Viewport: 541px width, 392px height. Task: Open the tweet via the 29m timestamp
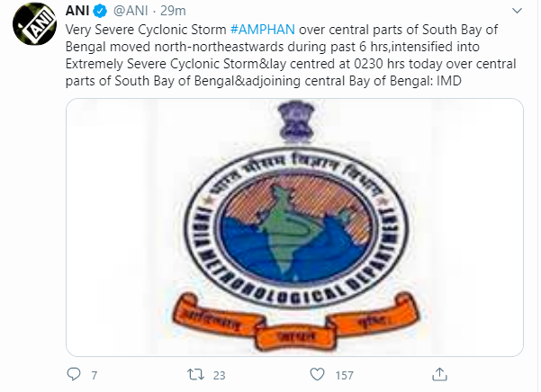(173, 11)
